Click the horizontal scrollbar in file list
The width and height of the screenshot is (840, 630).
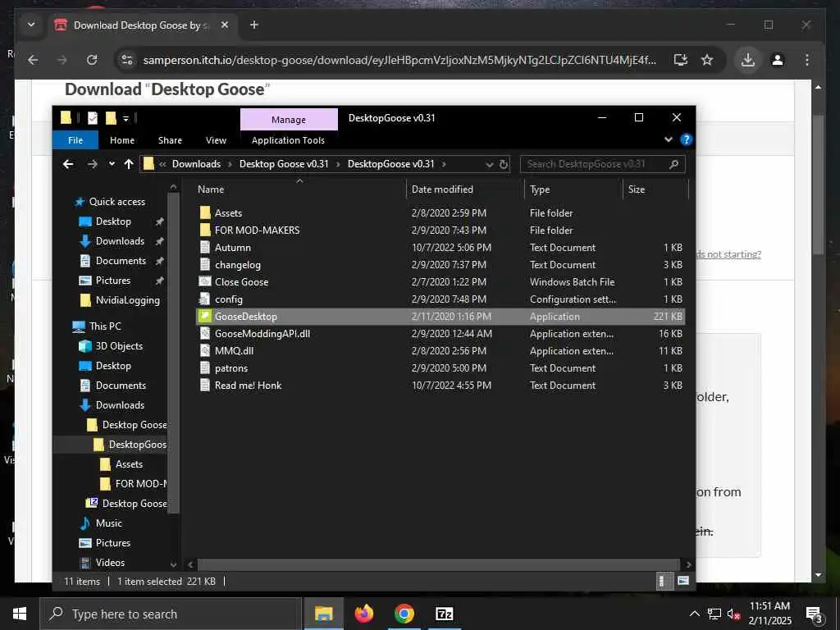(x=438, y=564)
